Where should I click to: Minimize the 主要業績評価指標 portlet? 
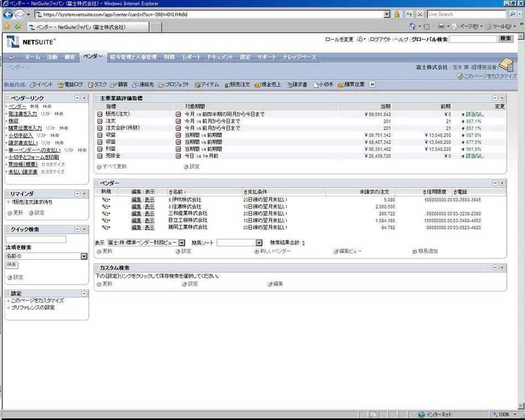point(495,98)
